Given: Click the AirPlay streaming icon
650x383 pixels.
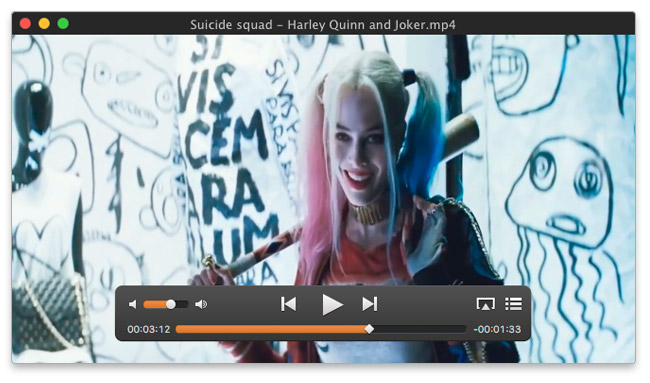Looking at the screenshot, I should pyautogui.click(x=485, y=304).
